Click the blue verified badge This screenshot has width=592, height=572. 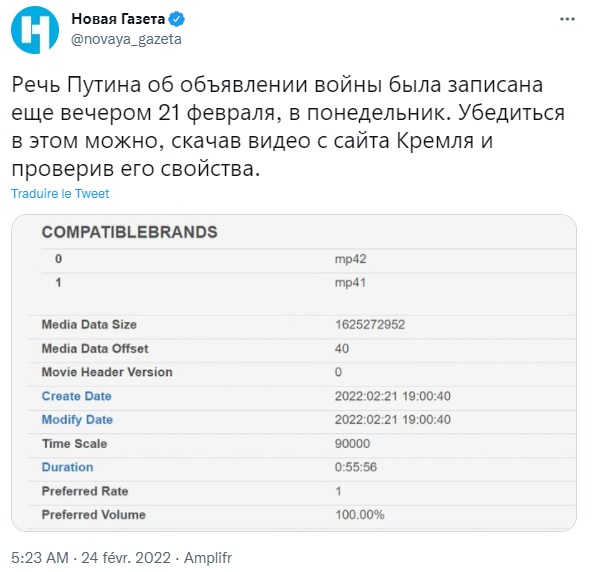pos(176,19)
